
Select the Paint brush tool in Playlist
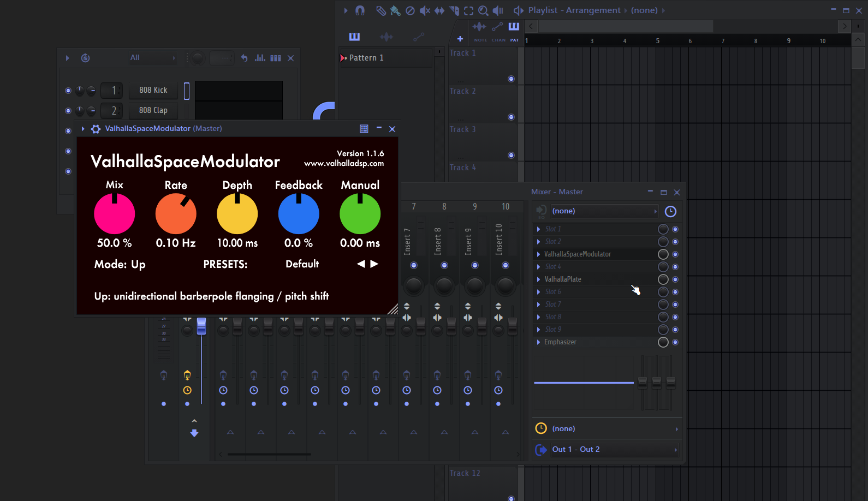point(395,10)
